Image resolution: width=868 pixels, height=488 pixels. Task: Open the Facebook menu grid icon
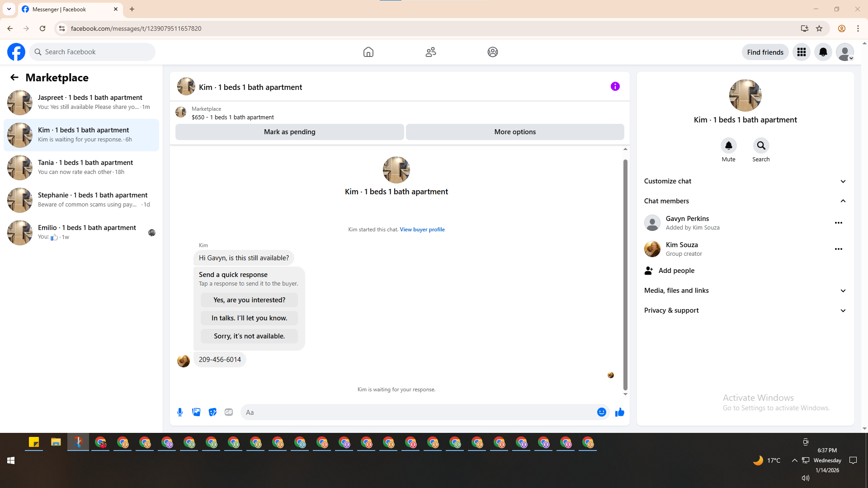point(801,52)
